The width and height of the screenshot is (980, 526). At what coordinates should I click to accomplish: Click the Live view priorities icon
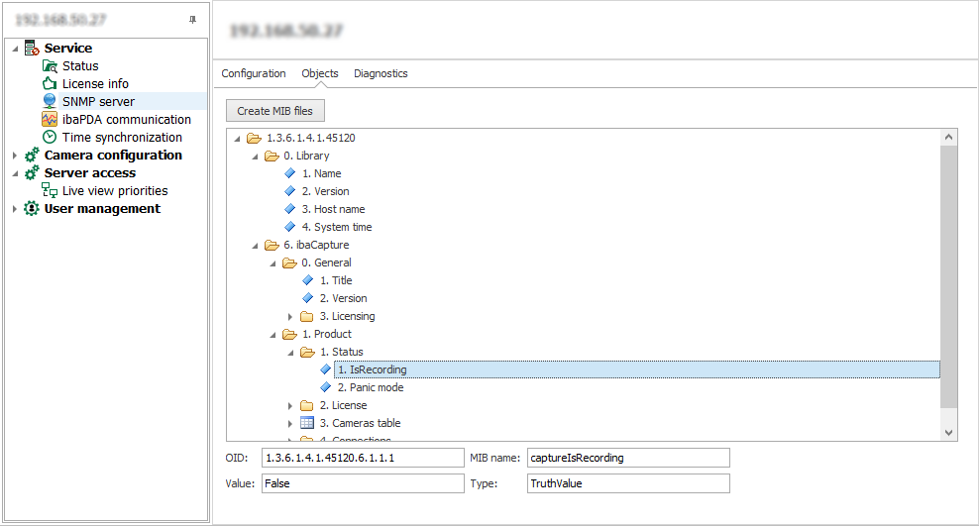click(x=50, y=190)
